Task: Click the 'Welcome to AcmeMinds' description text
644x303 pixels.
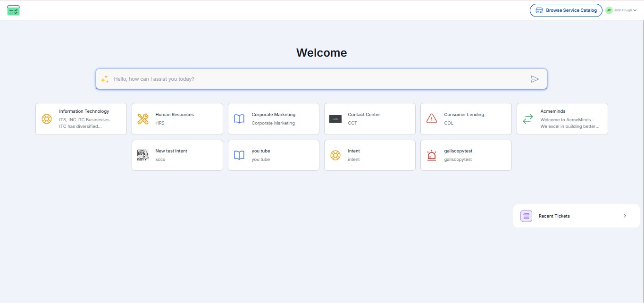Action: [570, 123]
